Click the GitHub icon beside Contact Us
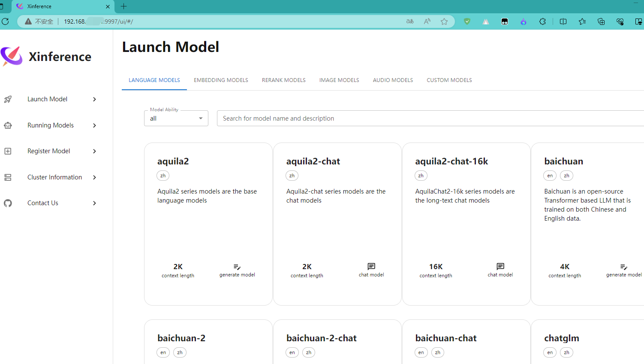The width and height of the screenshot is (644, 364). [x=8, y=203]
